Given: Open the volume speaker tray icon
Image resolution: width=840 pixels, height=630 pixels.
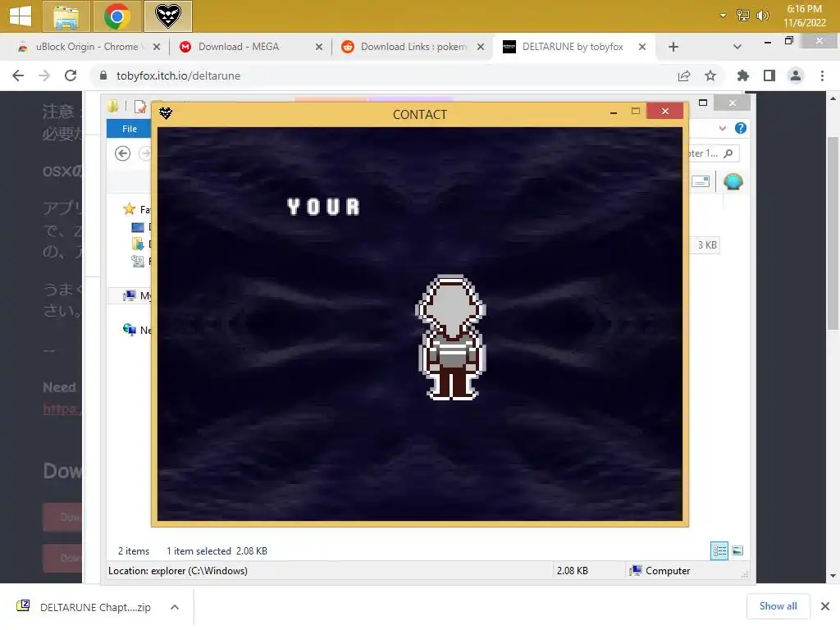Looking at the screenshot, I should [762, 16].
